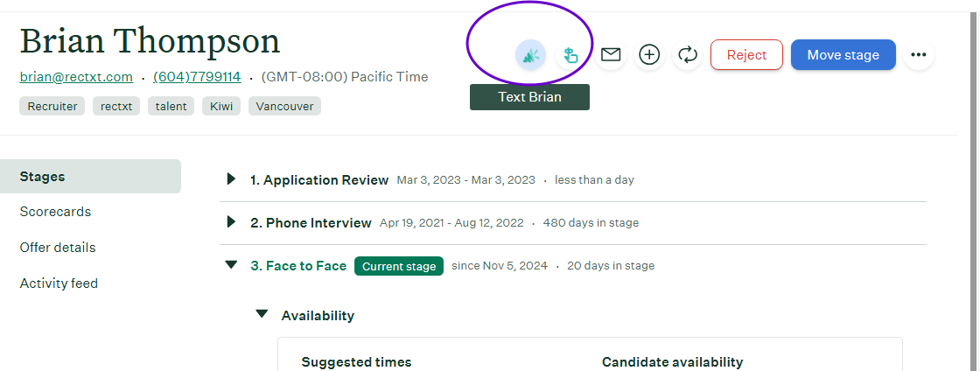Open the Activity feed tab
The width and height of the screenshot is (980, 371).
tap(59, 283)
